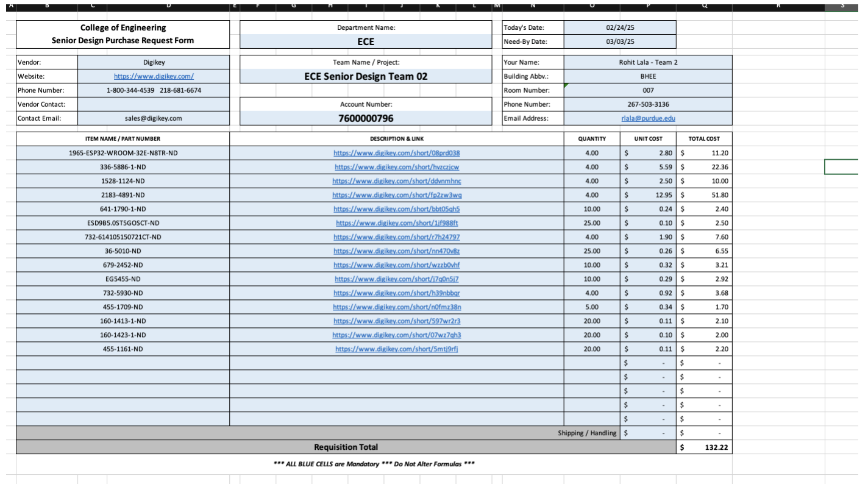
Task: Select the Room Number 007 cell
Action: pos(648,90)
